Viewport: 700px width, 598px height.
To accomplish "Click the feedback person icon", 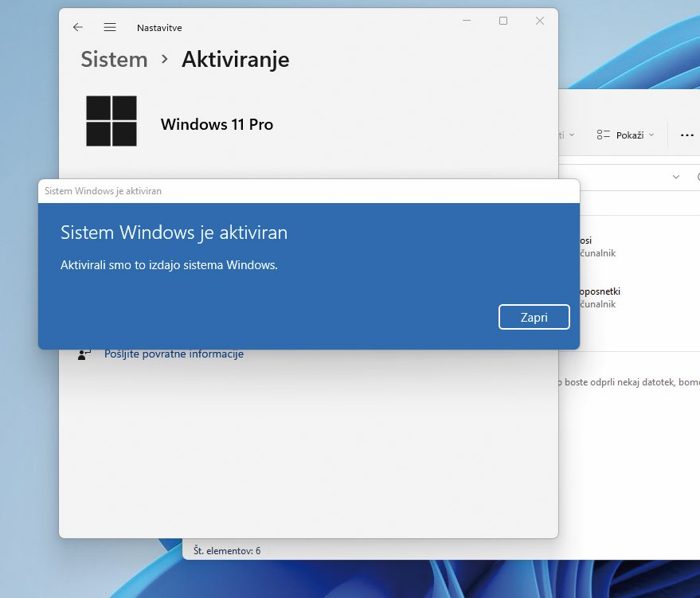I will coord(84,354).
